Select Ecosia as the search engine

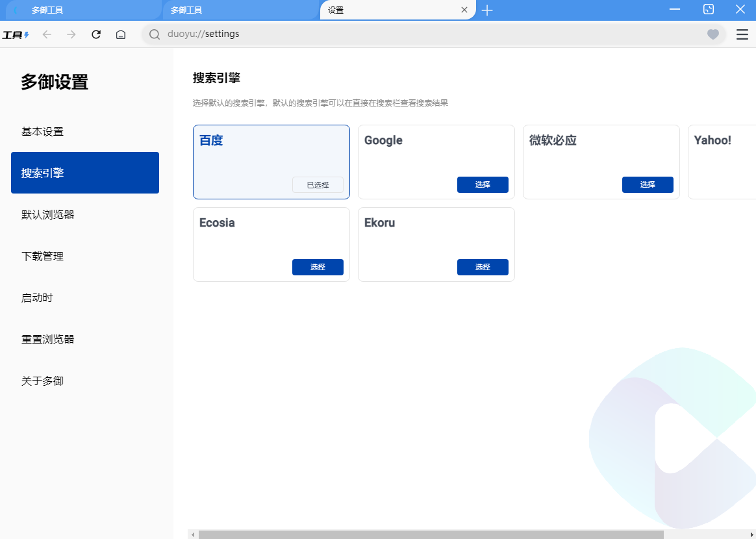(x=318, y=267)
